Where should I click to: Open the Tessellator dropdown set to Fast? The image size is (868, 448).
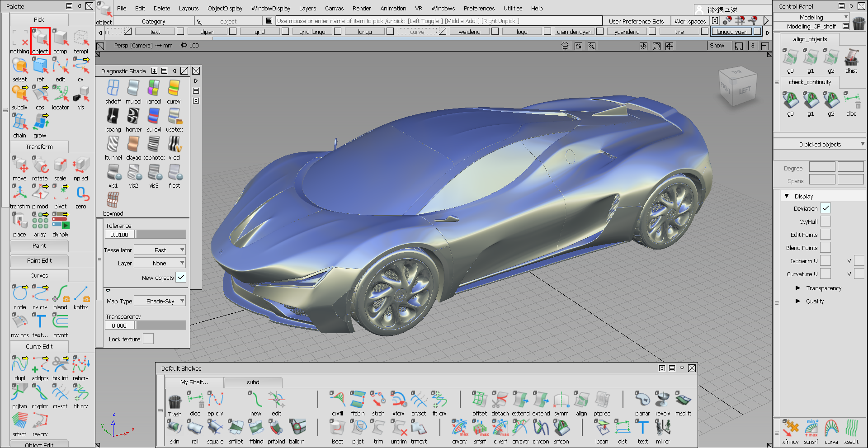(x=160, y=250)
